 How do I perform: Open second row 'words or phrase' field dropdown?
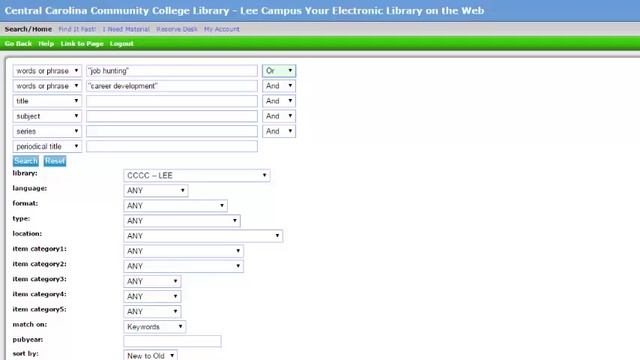point(47,86)
